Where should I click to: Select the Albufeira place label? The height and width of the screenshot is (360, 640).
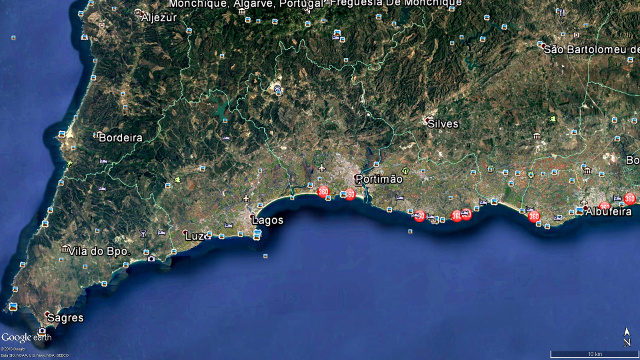608,211
